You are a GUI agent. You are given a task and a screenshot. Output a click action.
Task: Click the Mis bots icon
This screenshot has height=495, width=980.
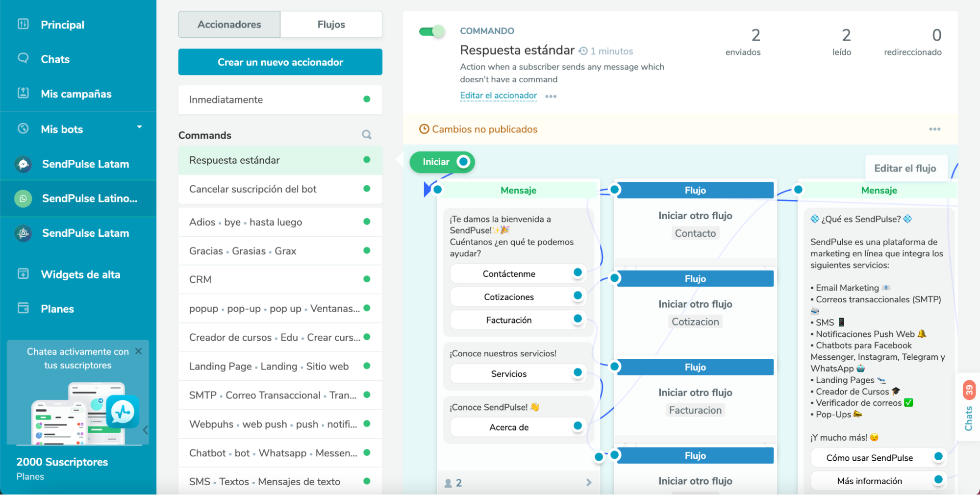[x=23, y=128]
